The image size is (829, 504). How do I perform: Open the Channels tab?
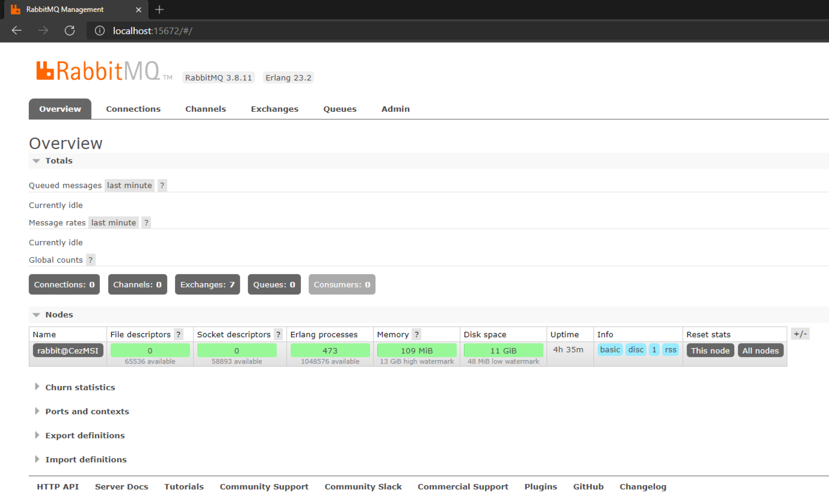click(x=205, y=109)
